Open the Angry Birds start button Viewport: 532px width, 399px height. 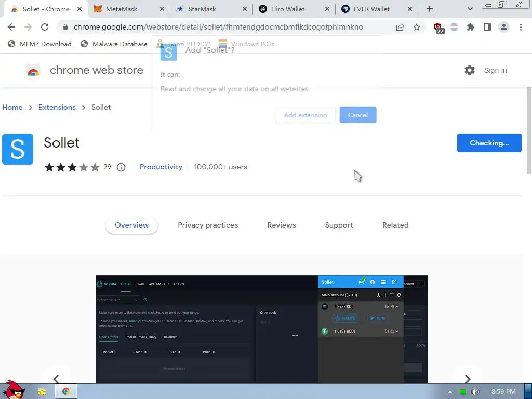[x=14, y=390]
